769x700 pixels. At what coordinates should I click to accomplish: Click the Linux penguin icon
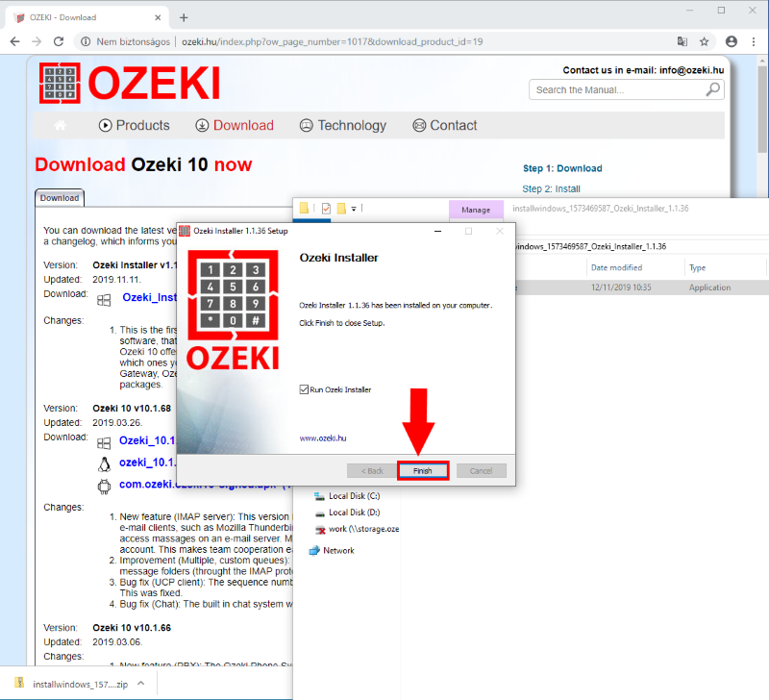[x=104, y=464]
